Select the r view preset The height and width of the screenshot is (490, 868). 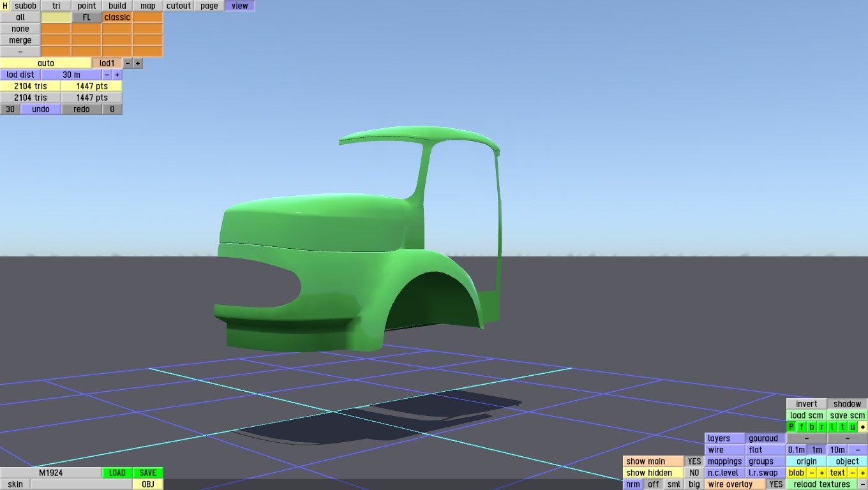pos(822,427)
